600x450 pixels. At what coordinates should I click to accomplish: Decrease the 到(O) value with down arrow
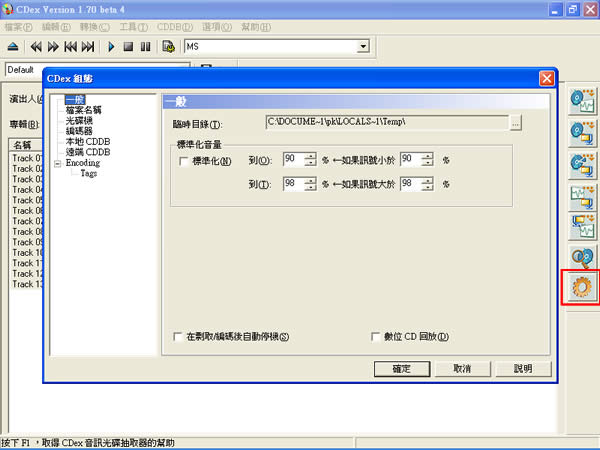(x=310, y=163)
